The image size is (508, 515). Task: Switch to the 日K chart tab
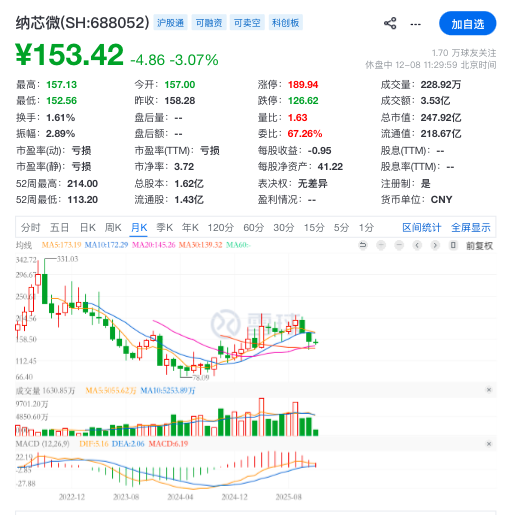88,228
